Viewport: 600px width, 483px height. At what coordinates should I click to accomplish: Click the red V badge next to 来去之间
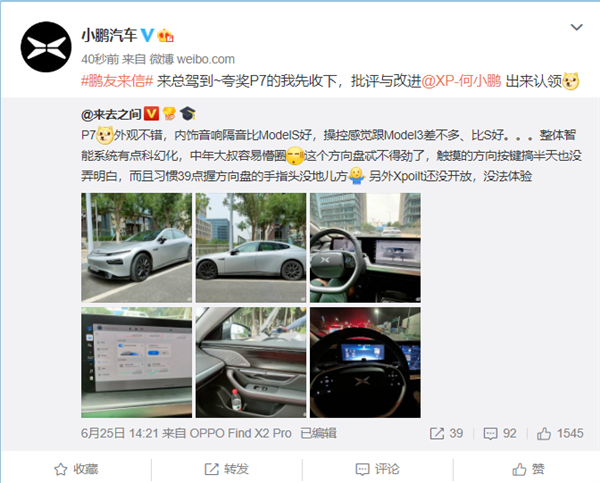pyautogui.click(x=151, y=114)
